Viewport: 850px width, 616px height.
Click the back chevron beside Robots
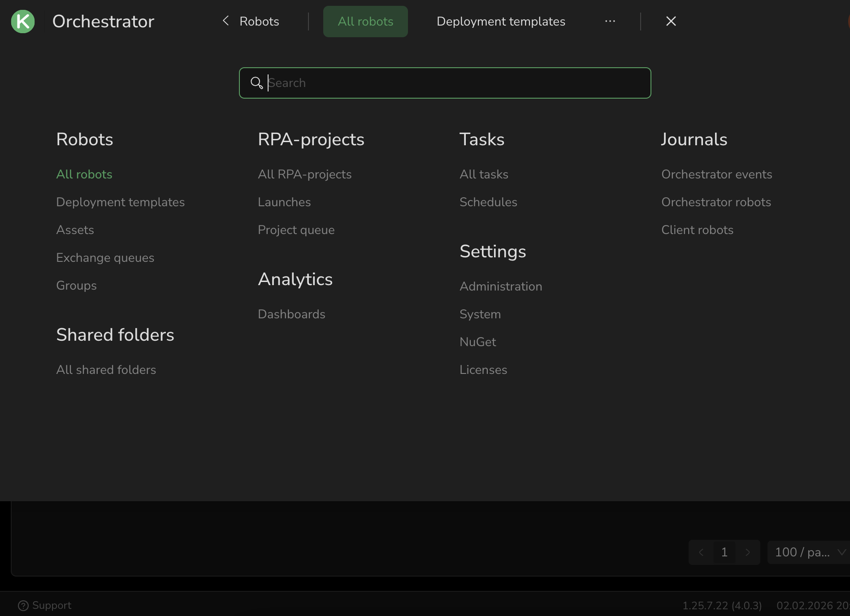(226, 21)
